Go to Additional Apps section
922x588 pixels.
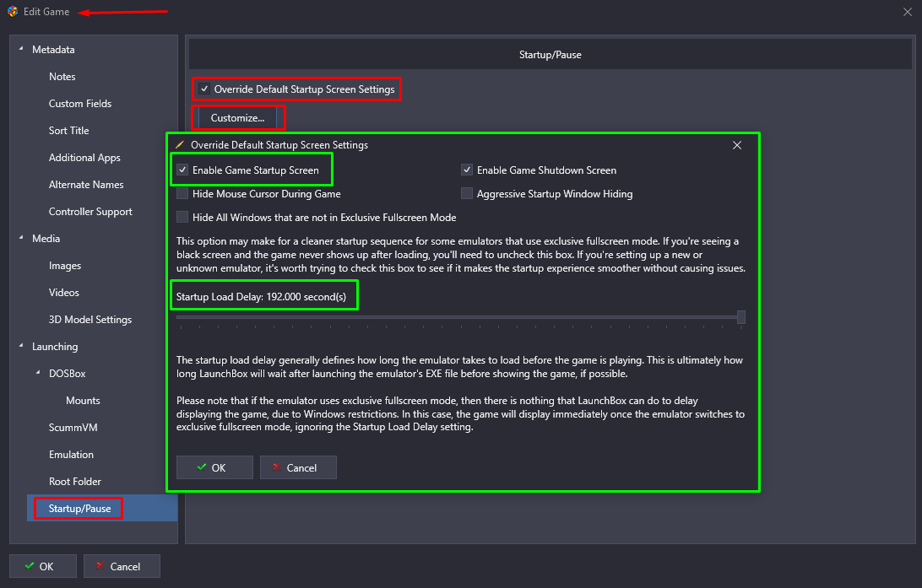pyautogui.click(x=84, y=158)
